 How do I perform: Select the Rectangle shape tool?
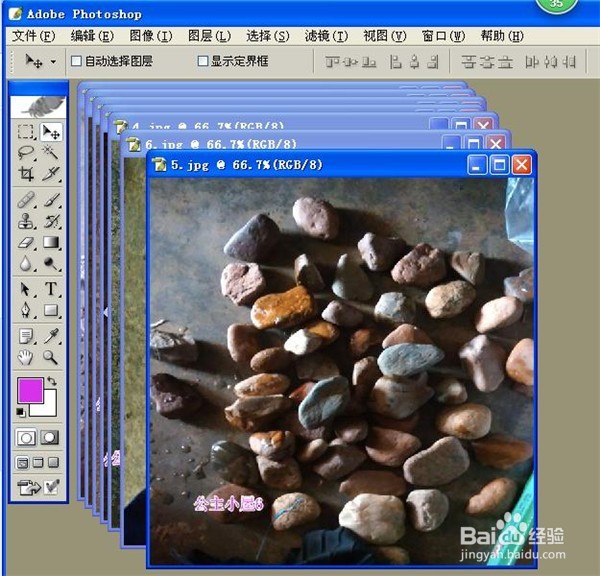pos(51,310)
